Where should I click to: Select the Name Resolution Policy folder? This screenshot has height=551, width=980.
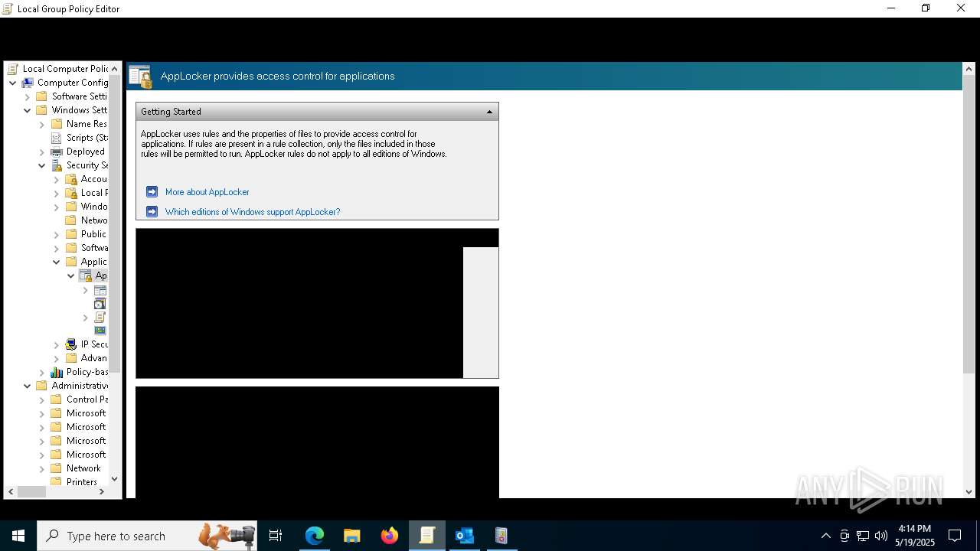click(79, 124)
